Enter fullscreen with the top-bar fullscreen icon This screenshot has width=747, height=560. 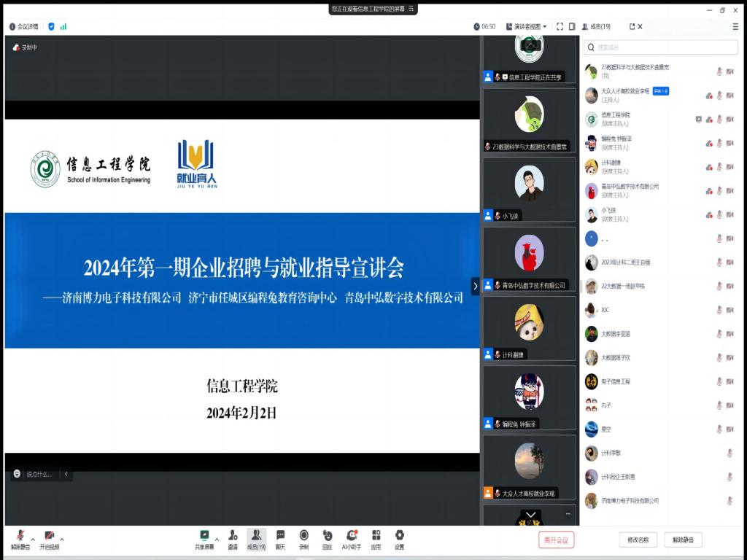tap(560, 27)
